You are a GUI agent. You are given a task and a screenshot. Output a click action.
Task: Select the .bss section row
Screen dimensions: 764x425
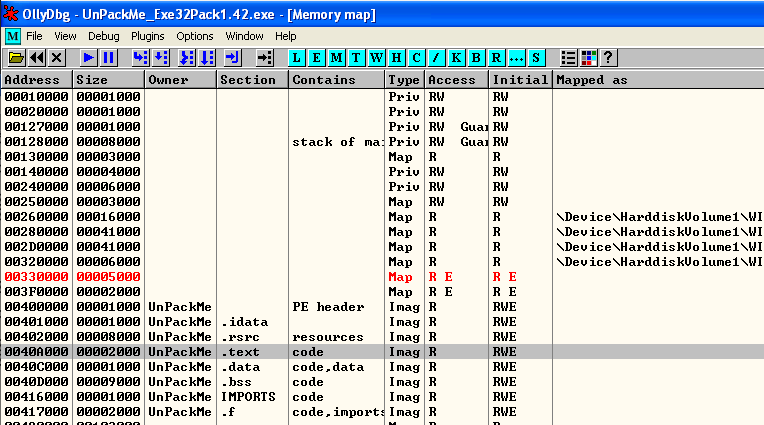382,382
